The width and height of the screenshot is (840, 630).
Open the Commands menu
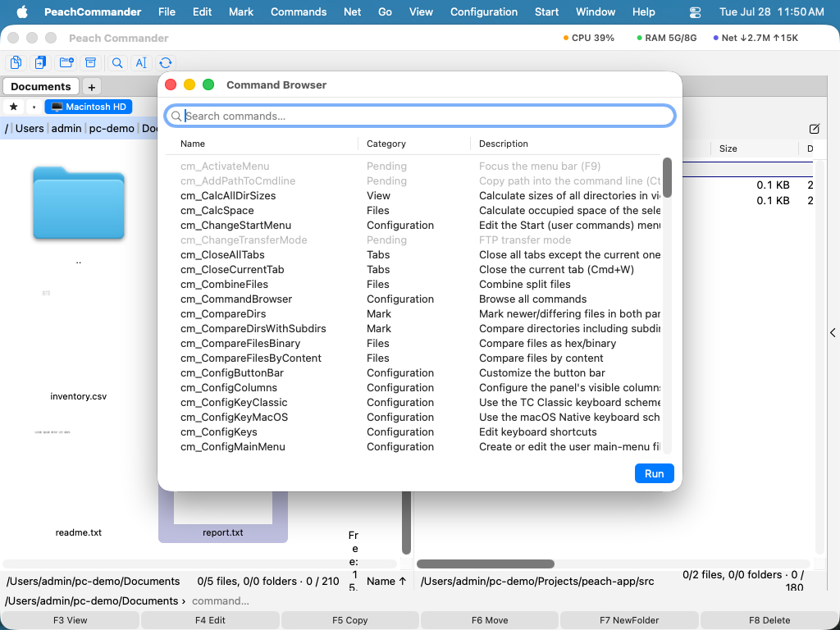[299, 11]
